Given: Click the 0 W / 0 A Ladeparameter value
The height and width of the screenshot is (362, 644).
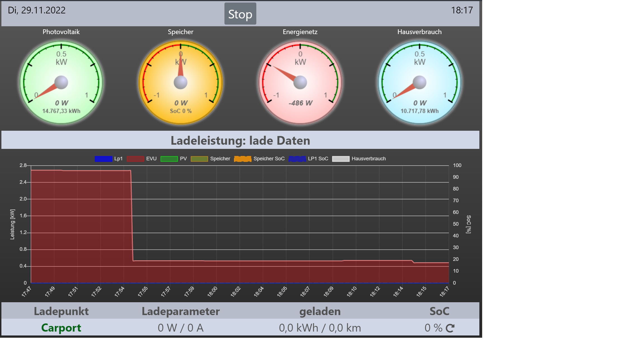Looking at the screenshot, I should tap(181, 328).
